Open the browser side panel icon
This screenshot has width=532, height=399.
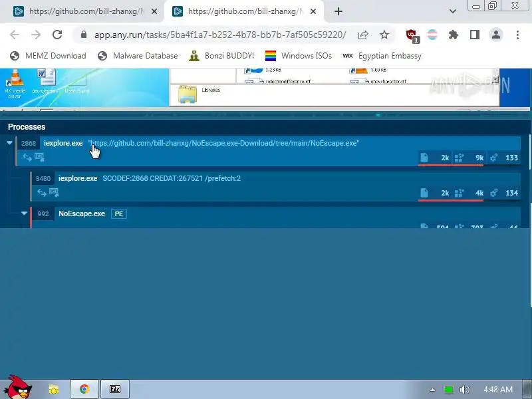point(474,35)
